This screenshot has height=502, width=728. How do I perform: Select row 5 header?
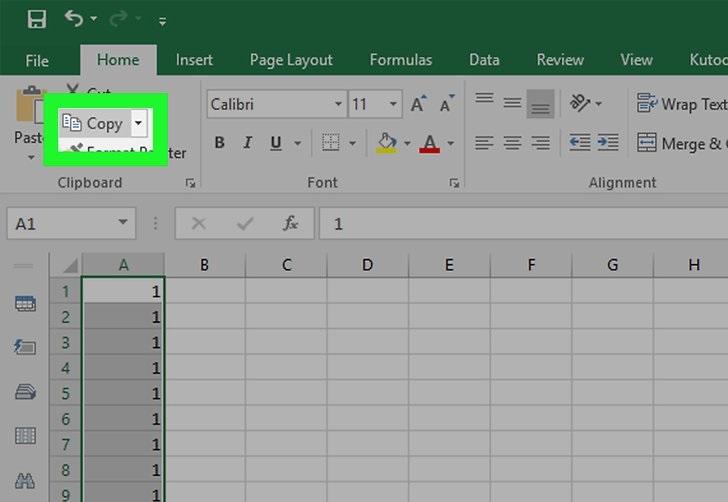click(x=65, y=394)
